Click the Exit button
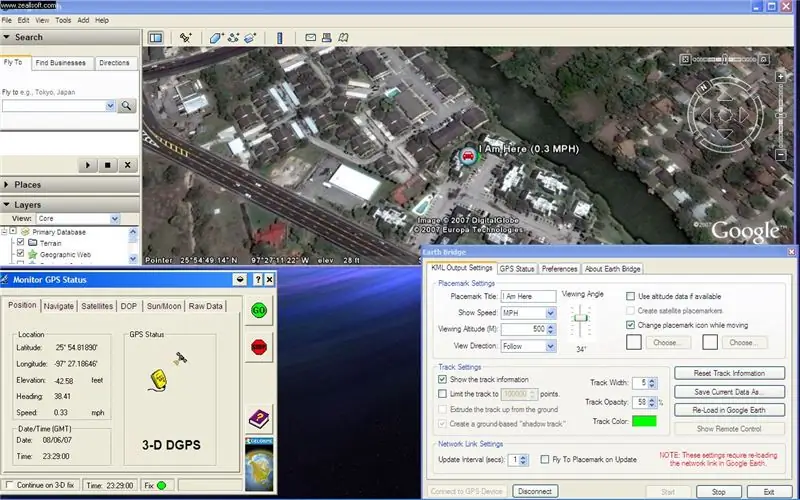The width and height of the screenshot is (800, 500). tap(768, 492)
